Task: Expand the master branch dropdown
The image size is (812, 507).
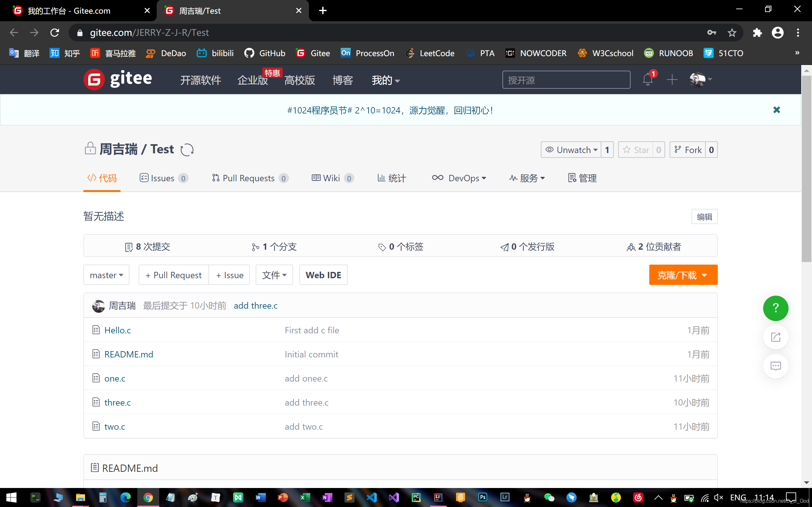Action: point(106,275)
